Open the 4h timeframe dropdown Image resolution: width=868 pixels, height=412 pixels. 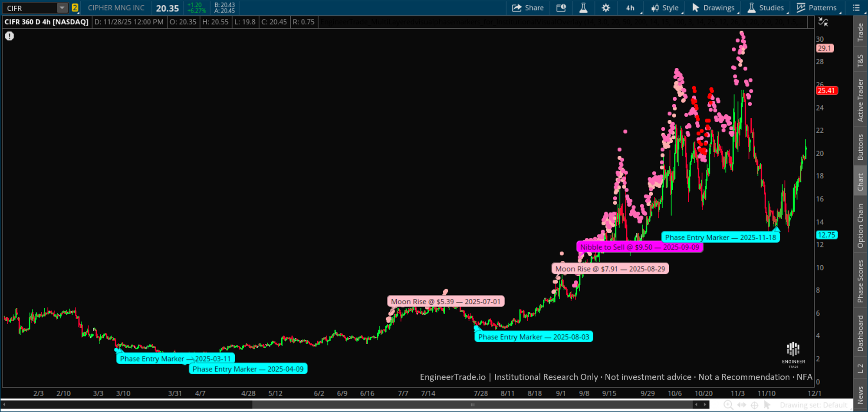tap(630, 7)
